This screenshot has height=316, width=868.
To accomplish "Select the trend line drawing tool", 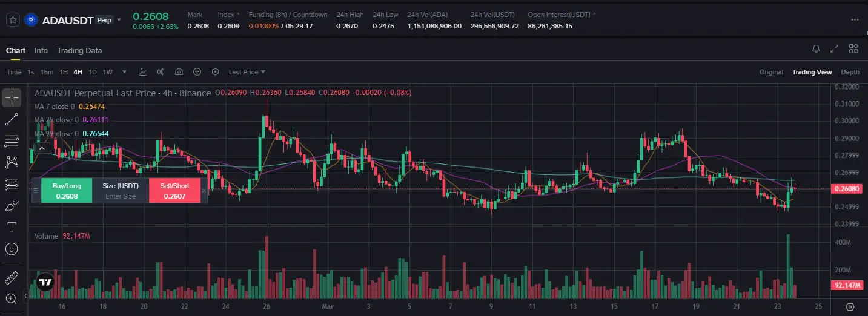I will pos(12,119).
